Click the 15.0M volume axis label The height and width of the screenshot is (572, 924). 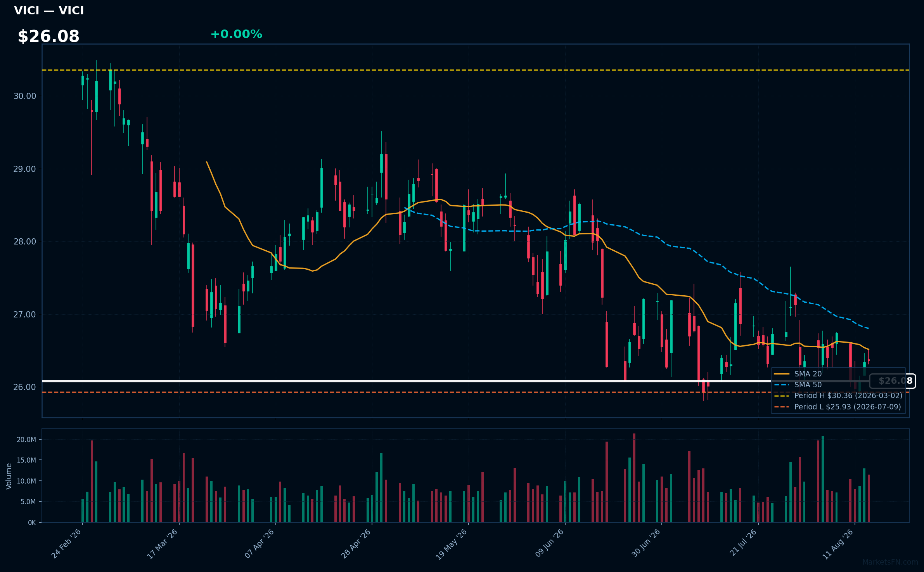[26, 460]
